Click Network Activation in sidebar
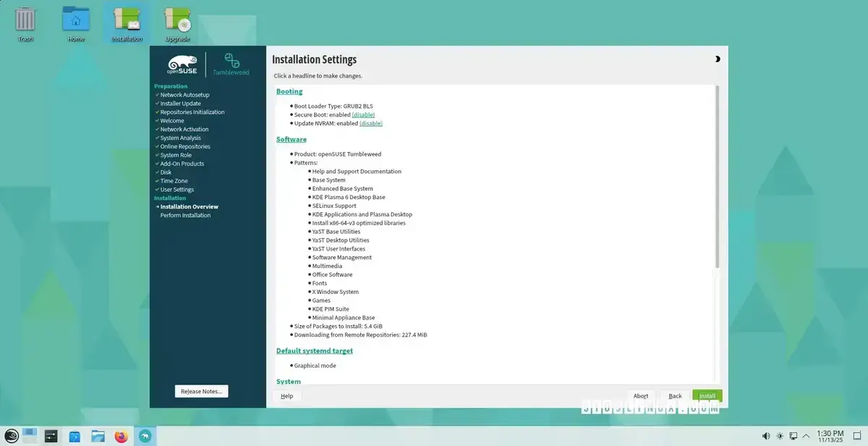 184,130
